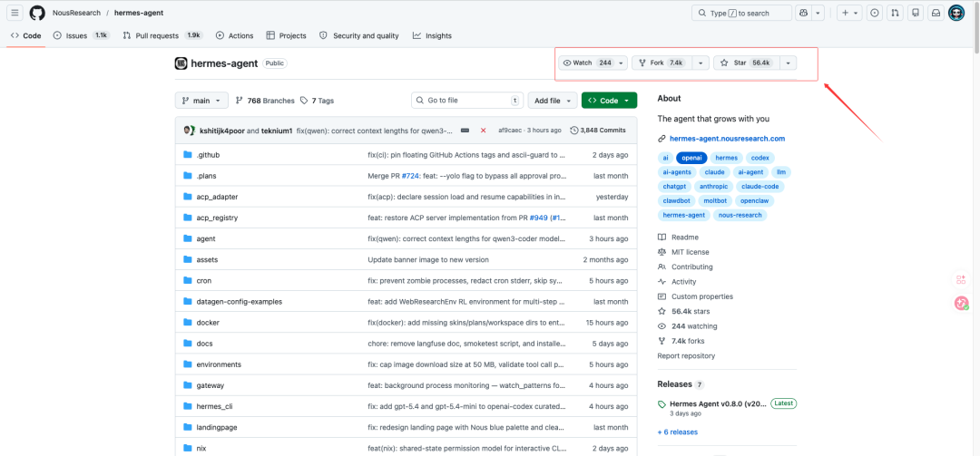Open the .github folder icon
Image resolution: width=980 pixels, height=456 pixels.
tap(188, 155)
